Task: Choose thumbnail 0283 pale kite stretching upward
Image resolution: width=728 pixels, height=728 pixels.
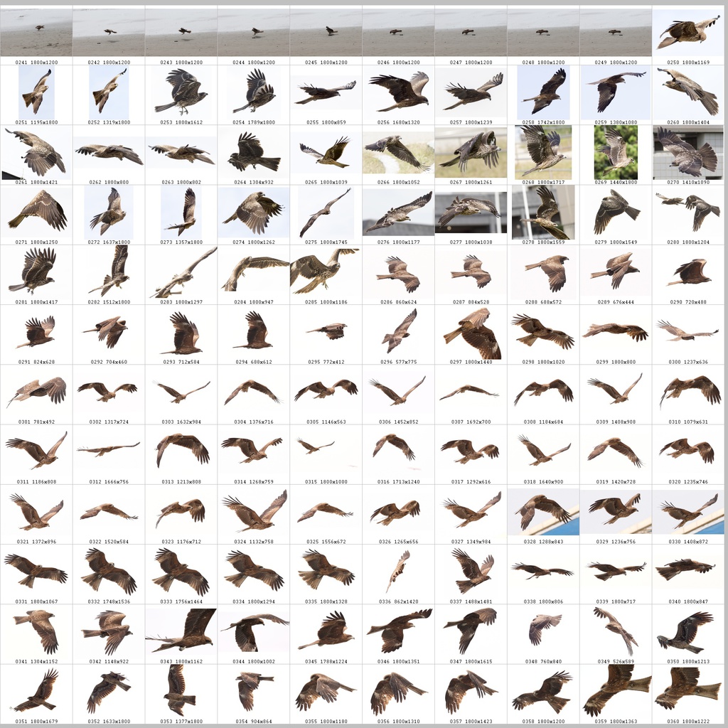Action: coord(181,272)
